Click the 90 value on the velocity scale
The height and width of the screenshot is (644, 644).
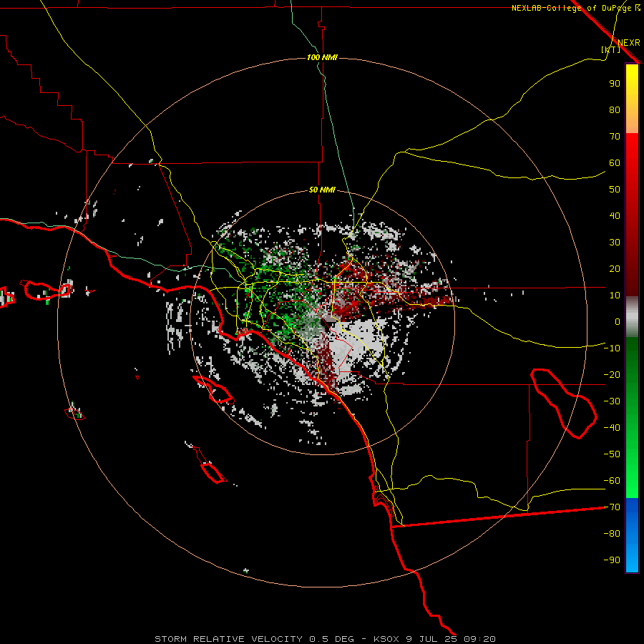615,84
